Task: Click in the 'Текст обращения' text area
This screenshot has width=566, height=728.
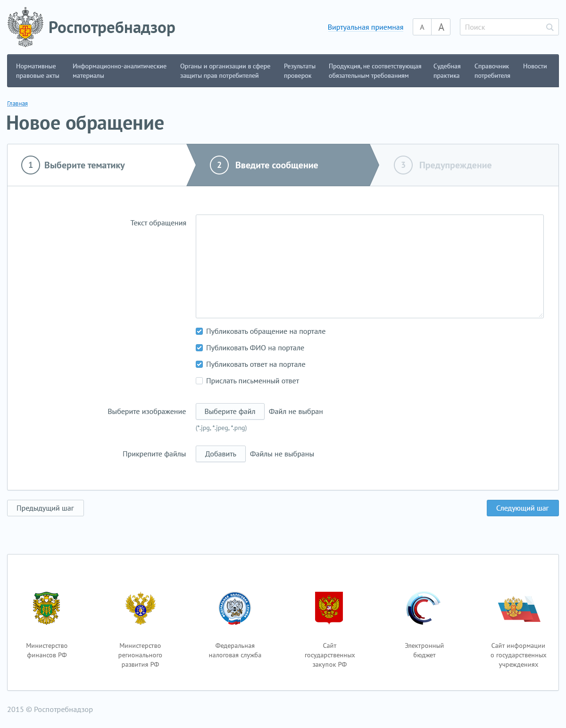Action: 369,266
